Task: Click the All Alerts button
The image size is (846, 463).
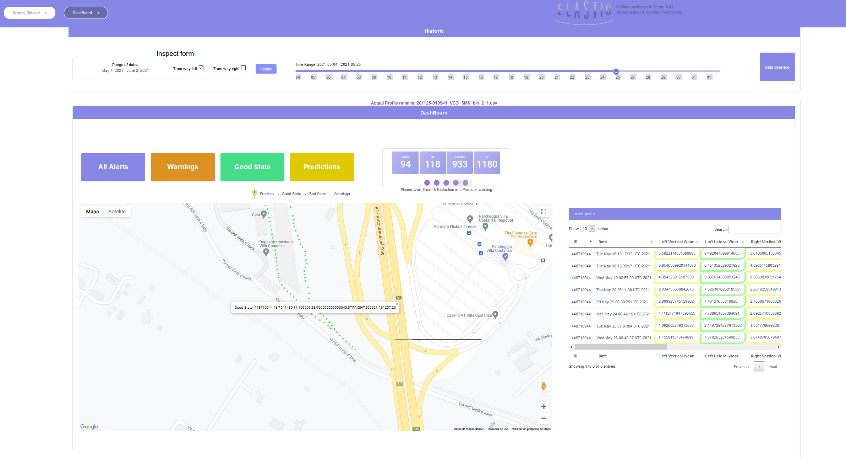Action: click(x=113, y=167)
